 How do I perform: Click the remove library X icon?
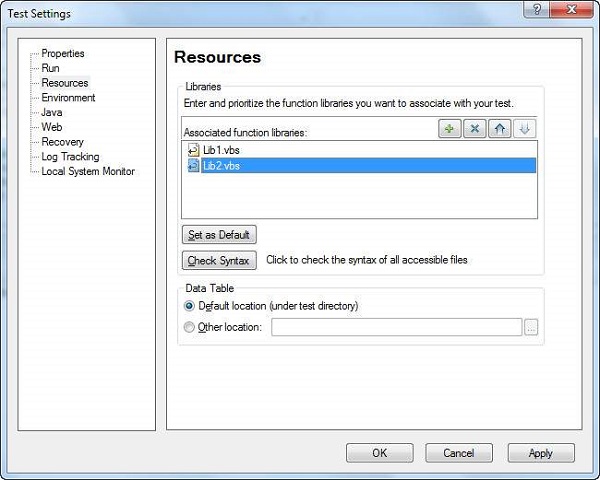[475, 129]
